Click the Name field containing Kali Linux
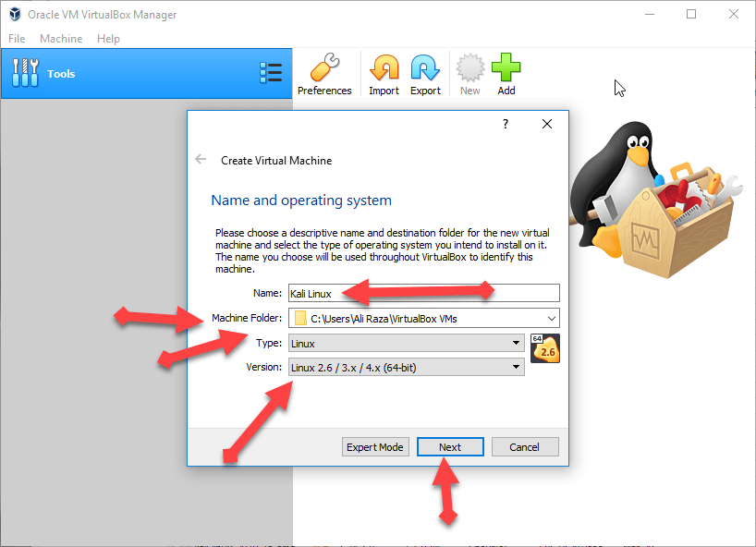This screenshot has height=547, width=756. [x=423, y=294]
